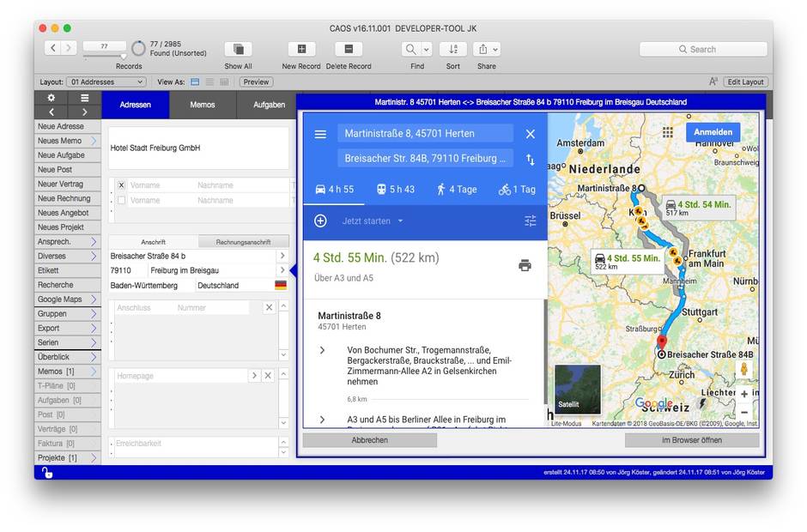The image size is (807, 532).
Task: Switch to Anschrift address tab
Action: tap(154, 242)
